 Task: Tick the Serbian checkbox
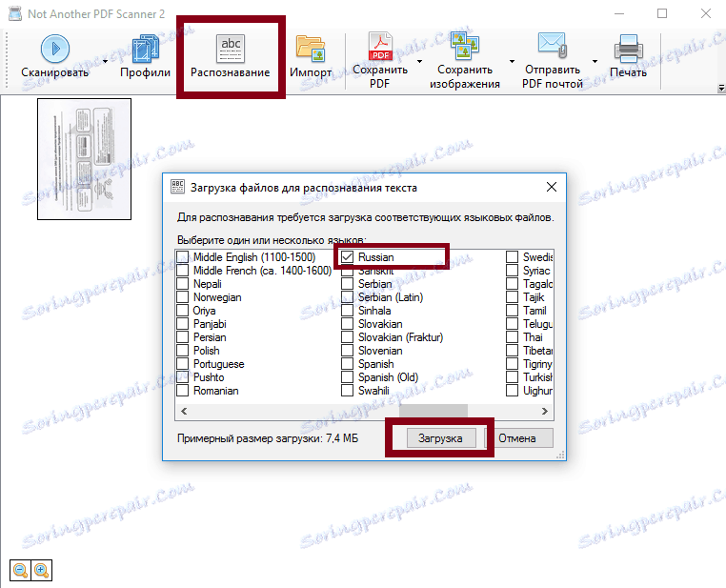coord(347,284)
